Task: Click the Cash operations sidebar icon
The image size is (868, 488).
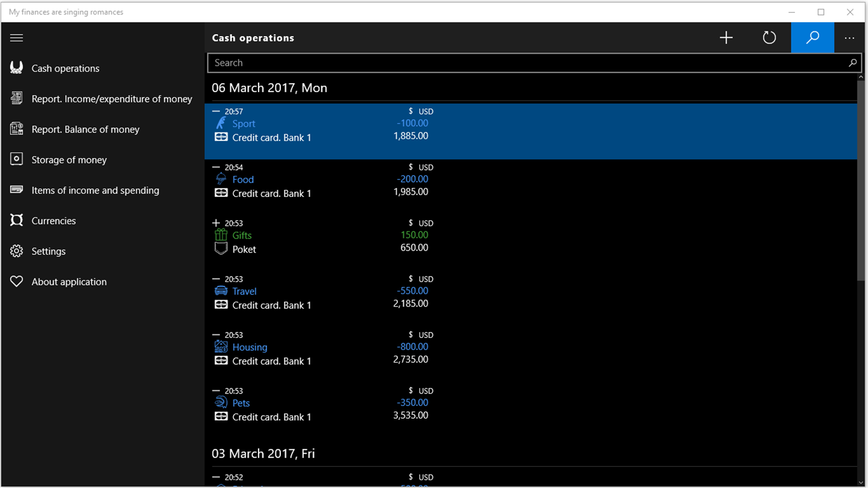Action: coord(16,68)
